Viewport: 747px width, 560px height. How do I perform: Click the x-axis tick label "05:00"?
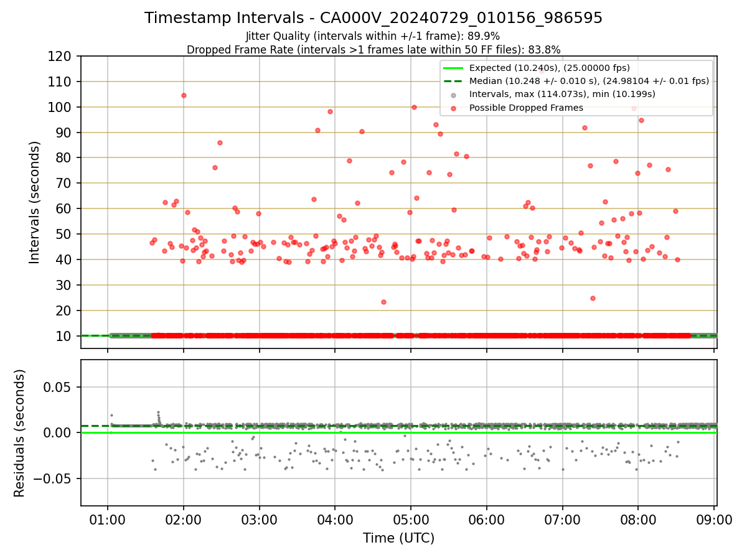click(411, 519)
